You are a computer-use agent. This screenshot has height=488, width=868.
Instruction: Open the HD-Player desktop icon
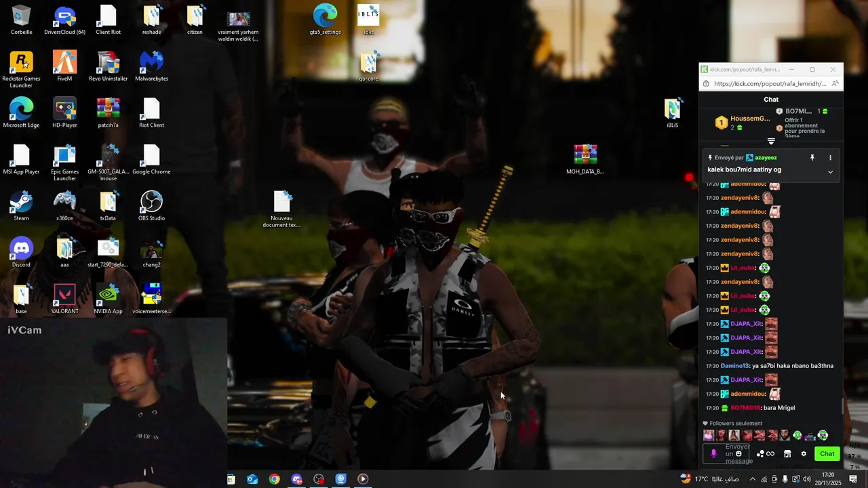pos(64,113)
